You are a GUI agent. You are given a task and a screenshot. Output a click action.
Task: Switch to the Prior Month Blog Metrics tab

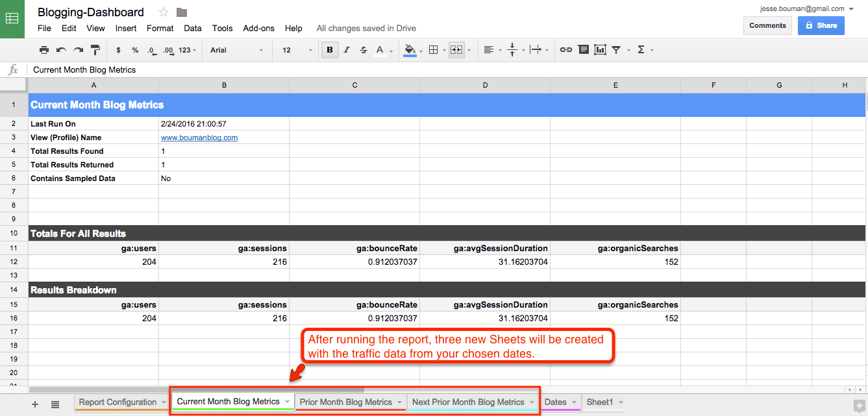346,402
